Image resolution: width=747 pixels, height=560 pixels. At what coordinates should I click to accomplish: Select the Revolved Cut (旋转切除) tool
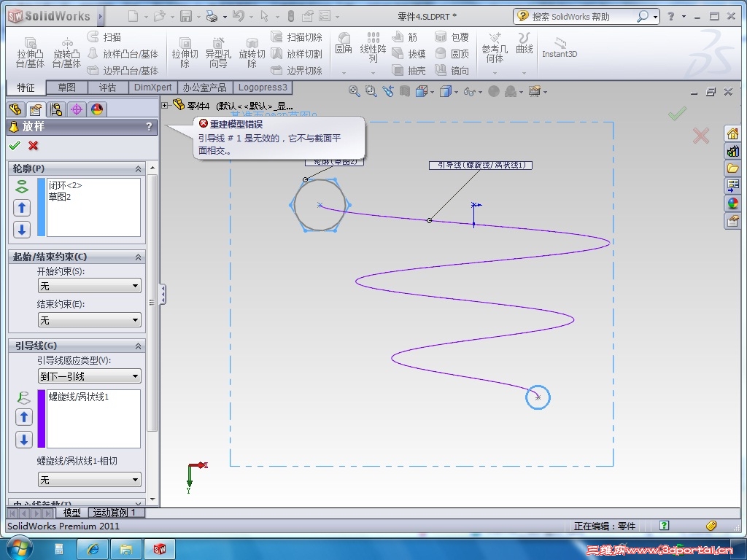pyautogui.click(x=252, y=52)
